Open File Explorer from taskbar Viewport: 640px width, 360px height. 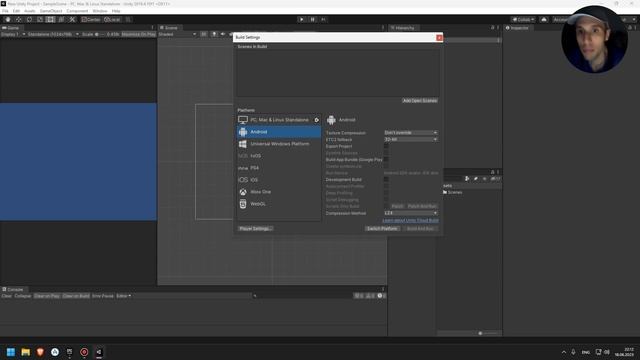(25, 352)
